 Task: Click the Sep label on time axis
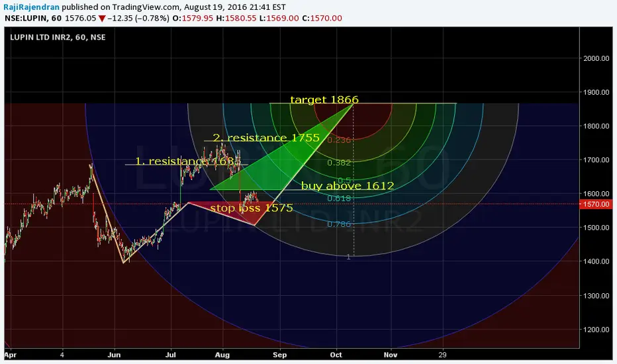280,355
